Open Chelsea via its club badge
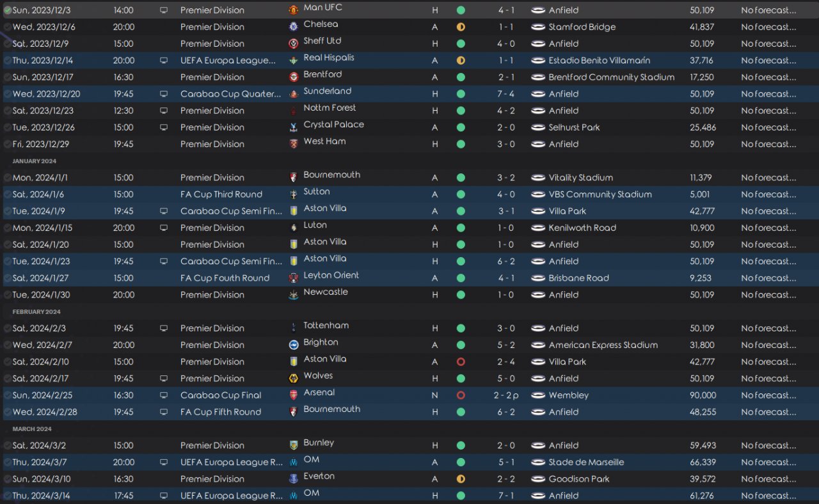Viewport: 819px width, 504px height. coord(294,27)
